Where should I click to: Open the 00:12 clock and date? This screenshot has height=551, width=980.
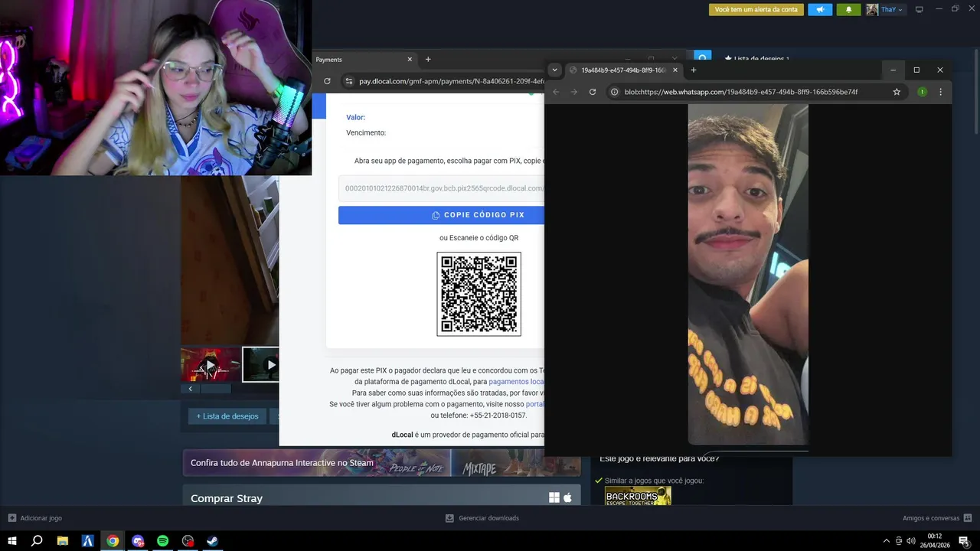[x=935, y=541]
